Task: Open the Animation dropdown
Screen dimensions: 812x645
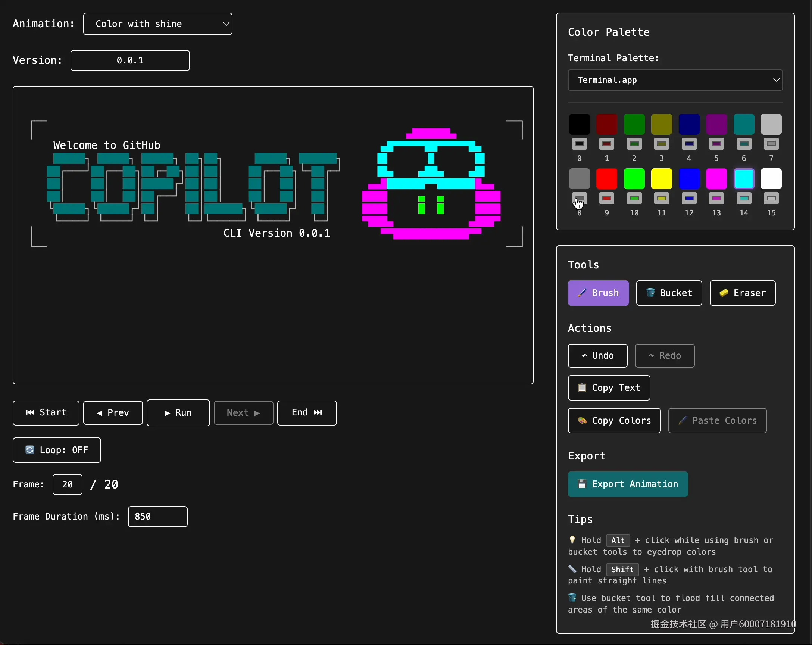Action: pyautogui.click(x=157, y=24)
